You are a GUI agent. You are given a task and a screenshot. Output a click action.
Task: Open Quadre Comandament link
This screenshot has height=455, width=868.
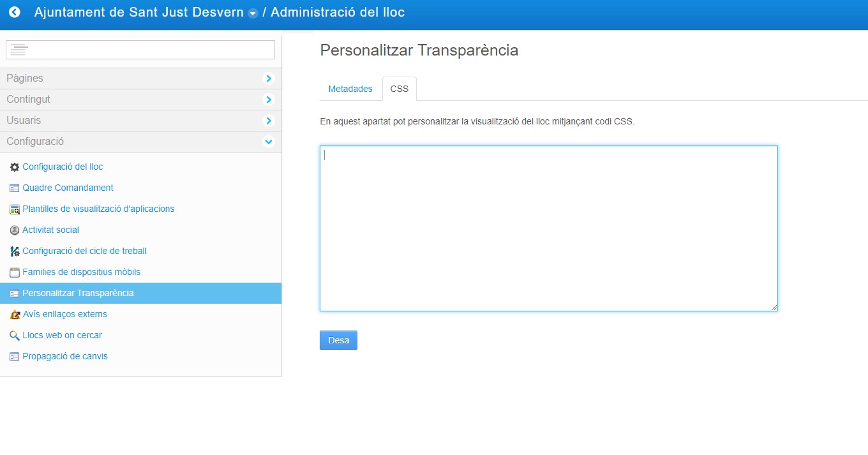(68, 188)
